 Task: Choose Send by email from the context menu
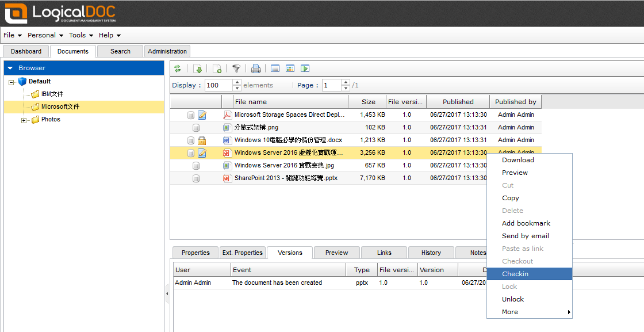click(530, 236)
